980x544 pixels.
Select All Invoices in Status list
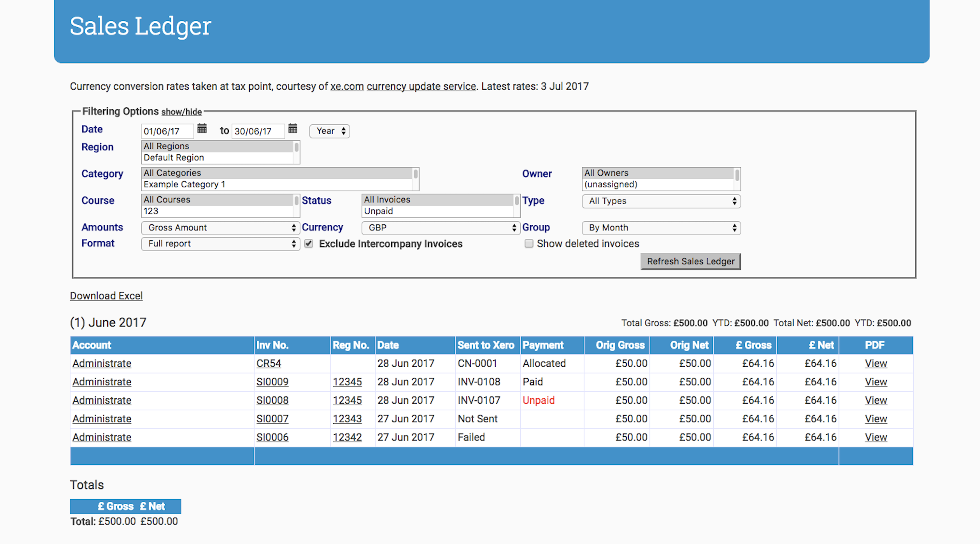[x=438, y=200]
